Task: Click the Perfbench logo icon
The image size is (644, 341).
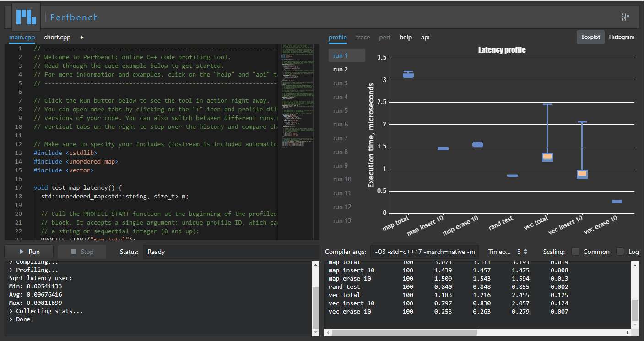Action: click(26, 17)
